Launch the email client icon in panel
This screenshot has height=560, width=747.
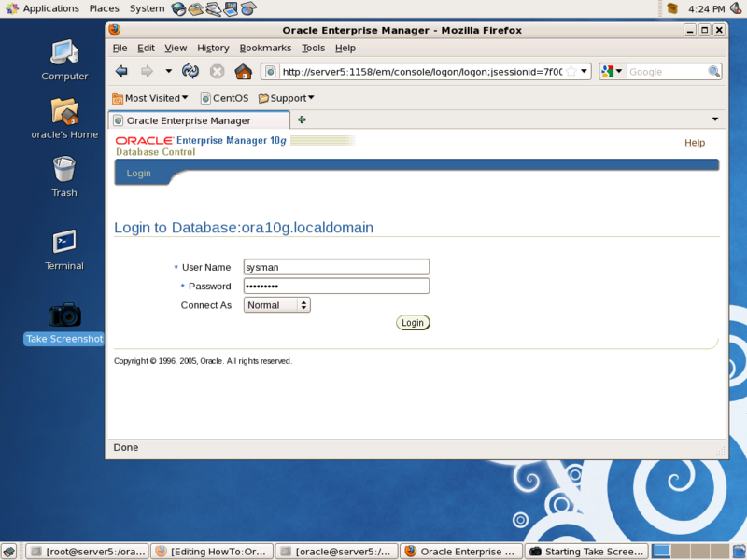196,8
